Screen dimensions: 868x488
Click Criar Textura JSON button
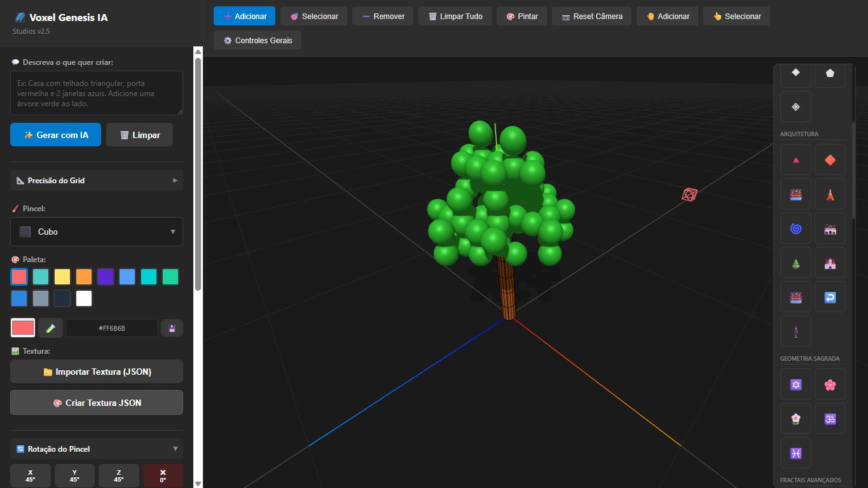[x=97, y=403]
